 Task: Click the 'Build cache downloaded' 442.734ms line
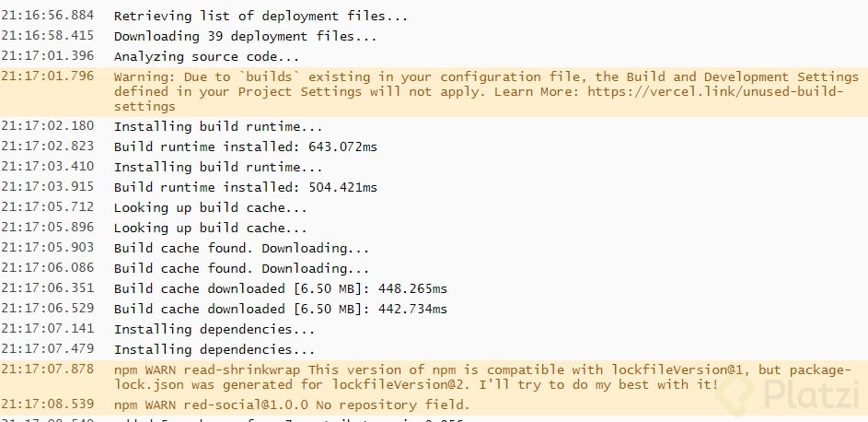click(280, 309)
